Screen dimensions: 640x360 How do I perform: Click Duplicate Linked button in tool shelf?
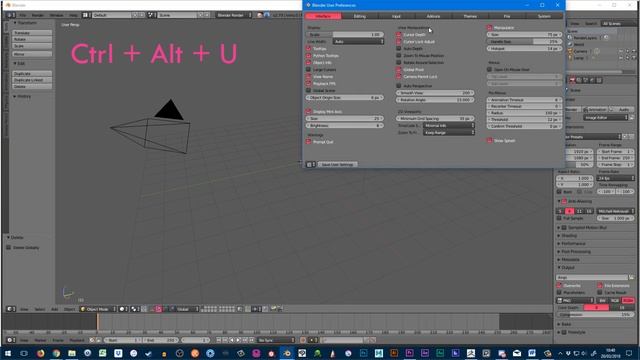[x=32, y=80]
